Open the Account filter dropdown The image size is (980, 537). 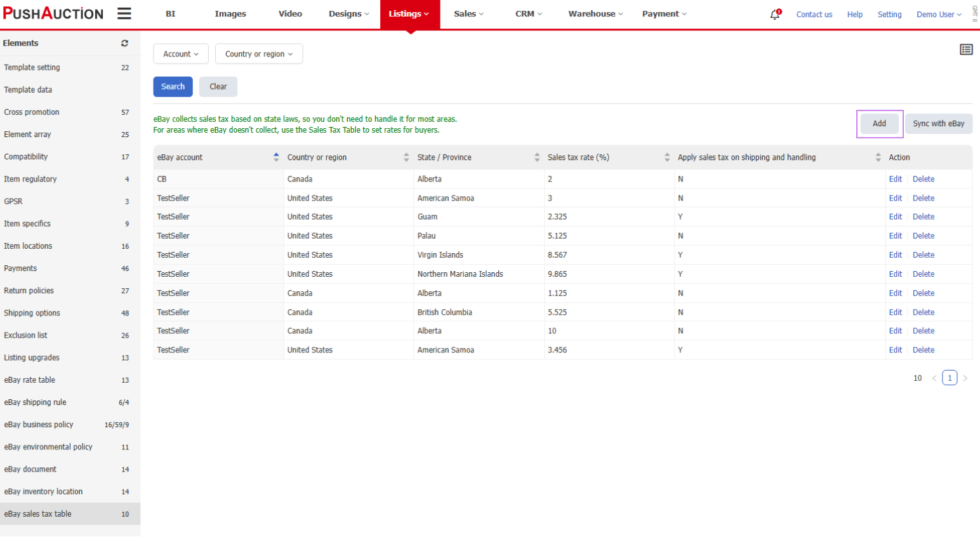(x=181, y=54)
